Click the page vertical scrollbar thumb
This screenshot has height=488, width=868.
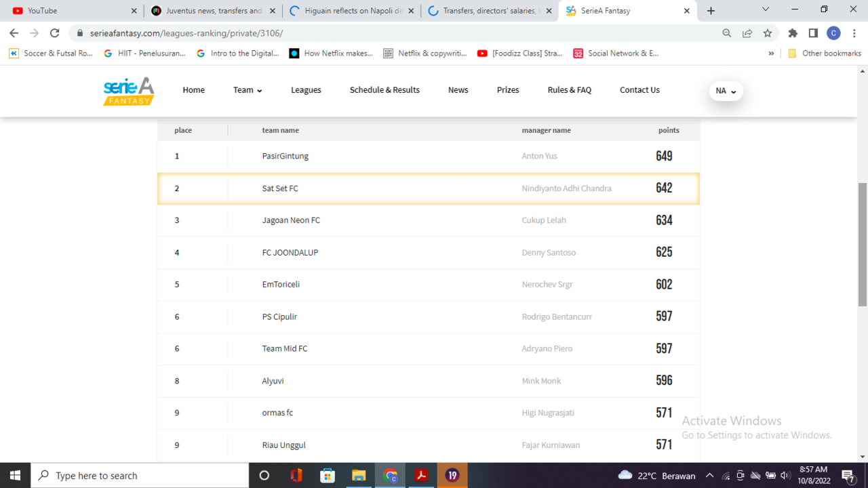pos(863,244)
